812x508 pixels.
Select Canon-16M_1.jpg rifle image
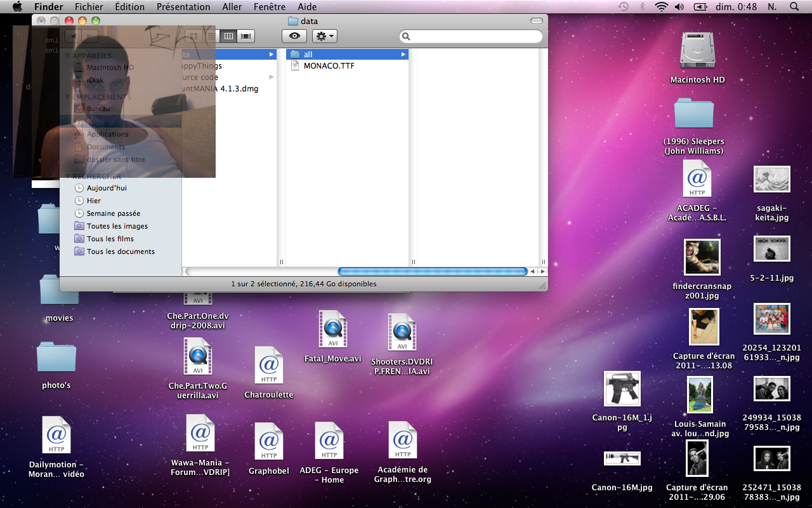click(x=622, y=389)
